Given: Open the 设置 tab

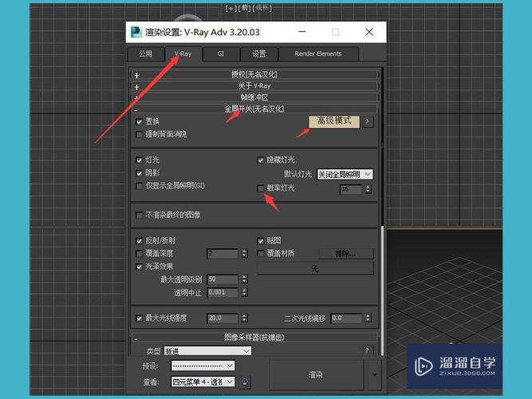Looking at the screenshot, I should point(259,53).
